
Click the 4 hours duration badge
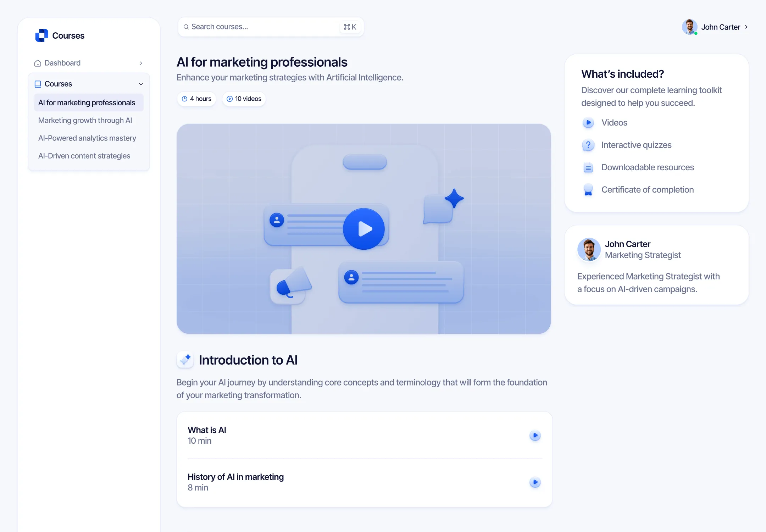196,99
